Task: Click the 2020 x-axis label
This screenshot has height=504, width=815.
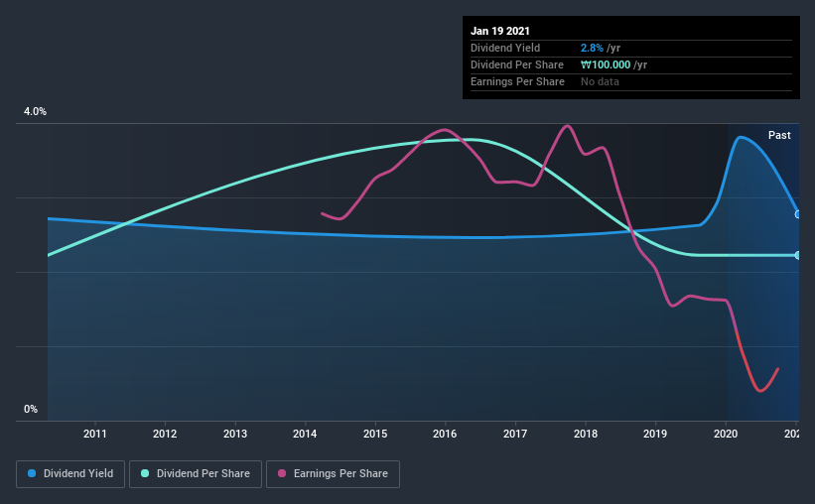Action: coord(726,434)
